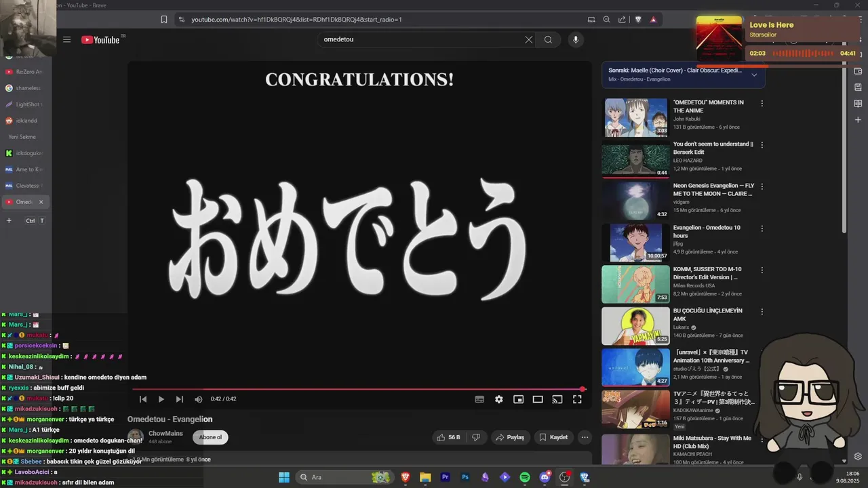Image resolution: width=868 pixels, height=488 pixels.
Task: Open the Windows Start menu
Action: tap(284, 477)
